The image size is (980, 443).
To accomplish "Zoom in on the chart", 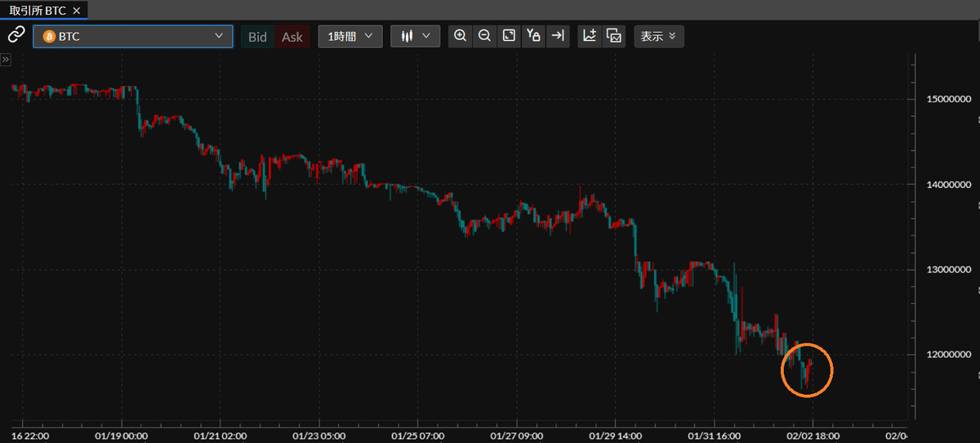I will click(461, 36).
